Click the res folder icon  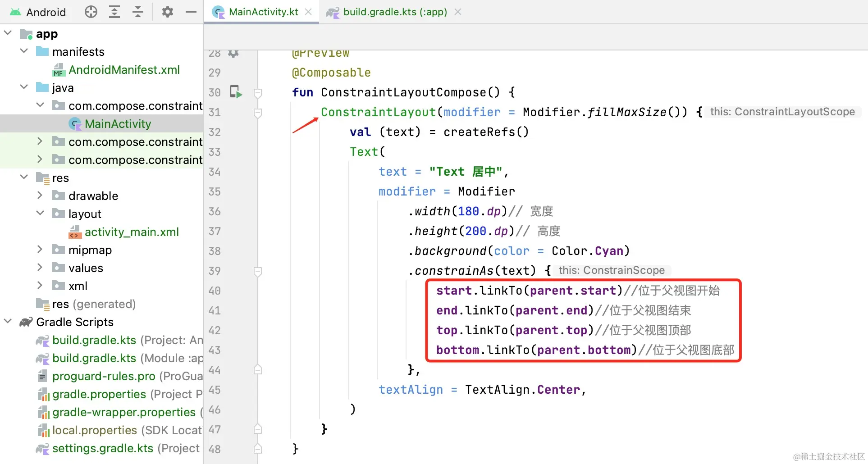[x=43, y=178]
